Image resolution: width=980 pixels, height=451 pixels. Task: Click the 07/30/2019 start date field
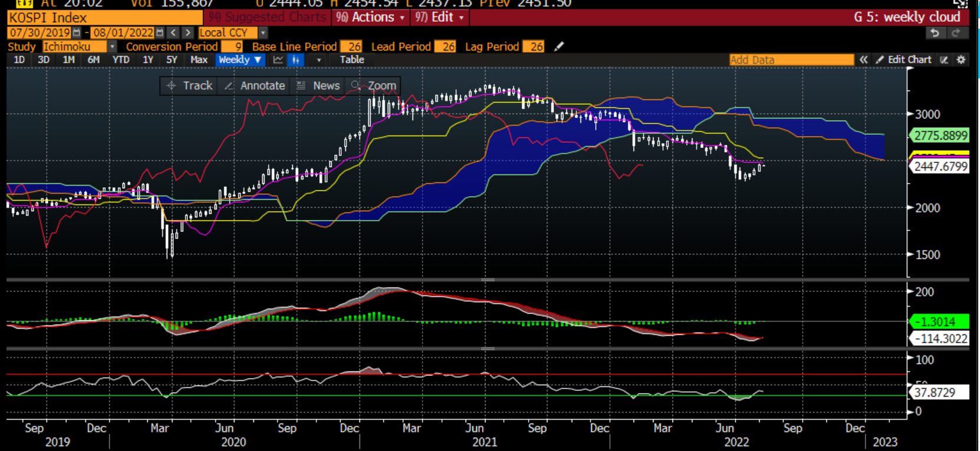[39, 33]
